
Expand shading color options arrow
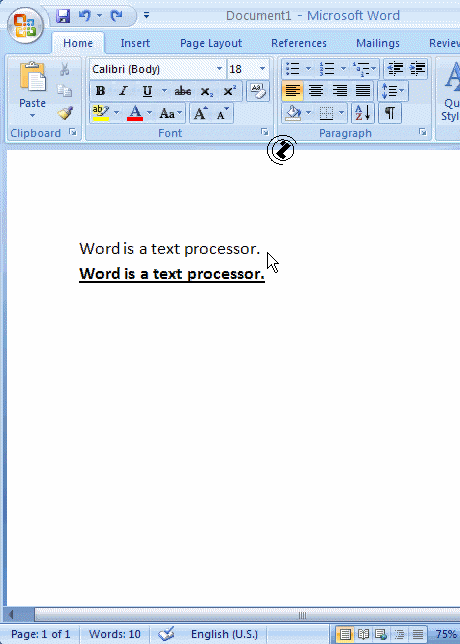tap(308, 113)
